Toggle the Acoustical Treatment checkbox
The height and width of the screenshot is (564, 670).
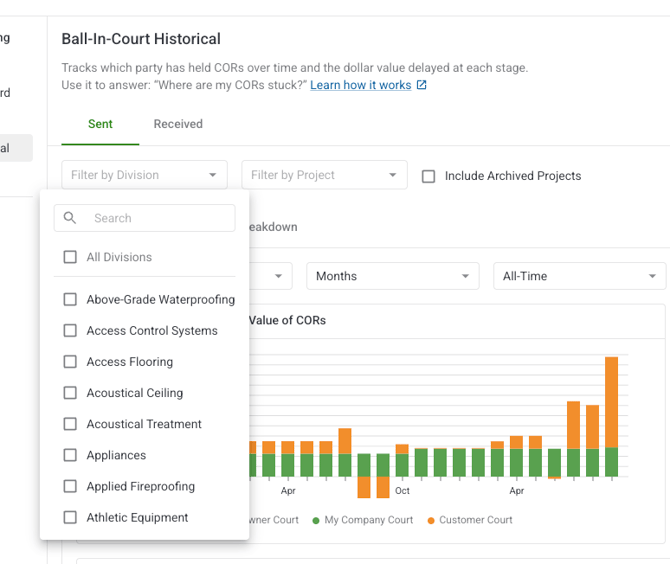click(x=70, y=424)
